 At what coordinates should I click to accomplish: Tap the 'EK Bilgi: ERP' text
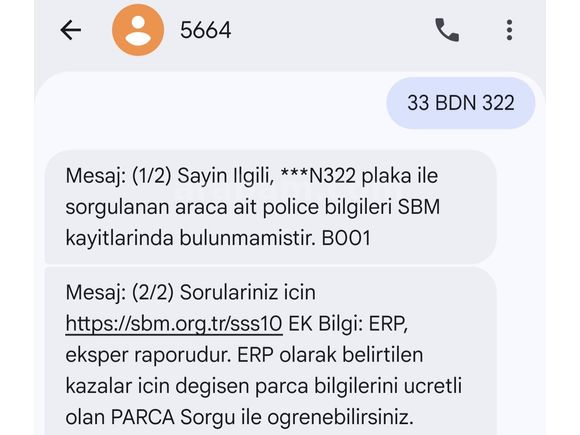click(x=346, y=324)
